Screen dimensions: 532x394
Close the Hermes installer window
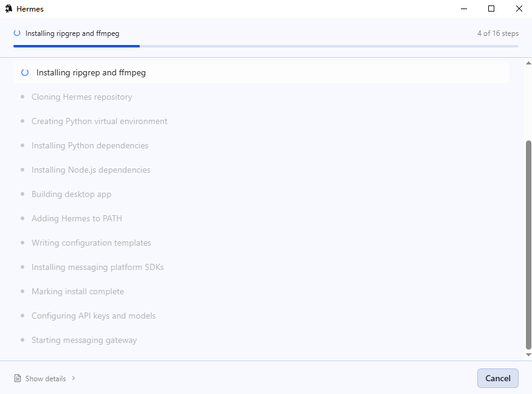(x=519, y=9)
